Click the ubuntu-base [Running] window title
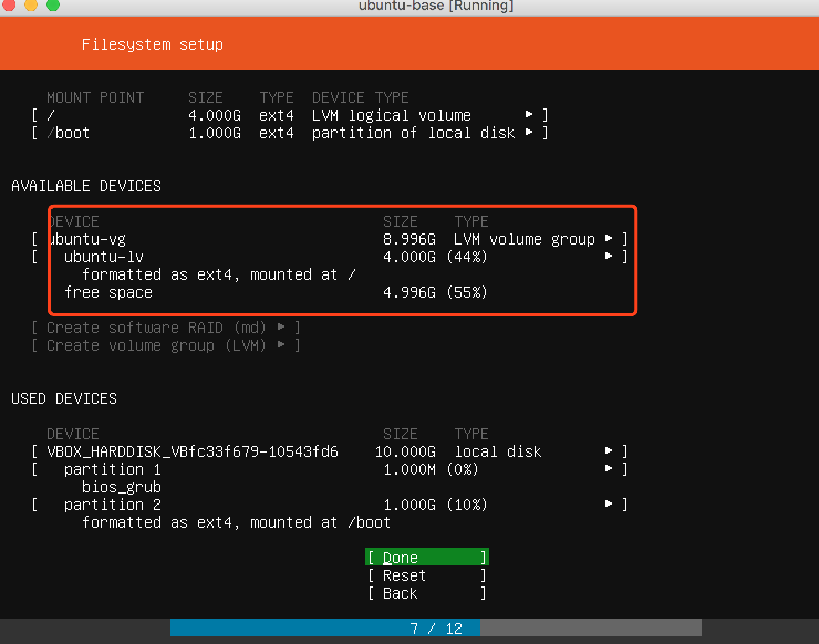 (x=436, y=6)
